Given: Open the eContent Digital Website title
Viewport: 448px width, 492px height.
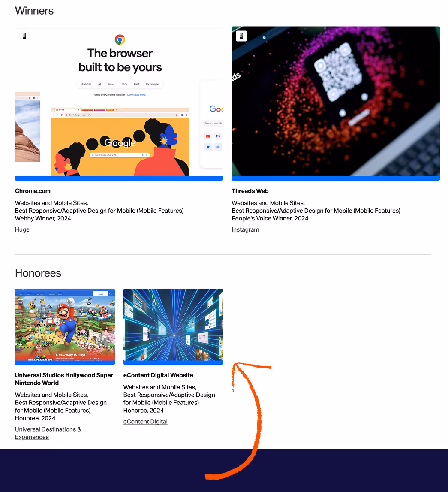Looking at the screenshot, I should coord(158,375).
